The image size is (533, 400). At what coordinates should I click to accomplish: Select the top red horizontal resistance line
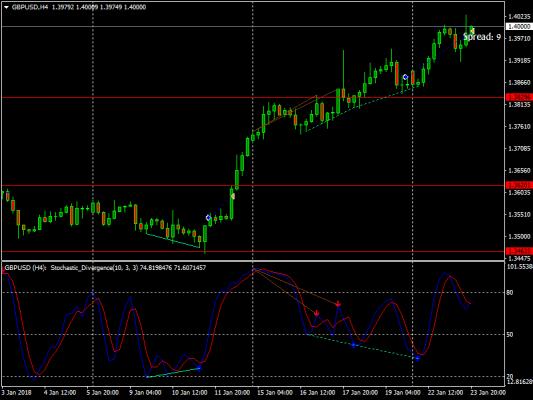pyautogui.click(x=252, y=98)
